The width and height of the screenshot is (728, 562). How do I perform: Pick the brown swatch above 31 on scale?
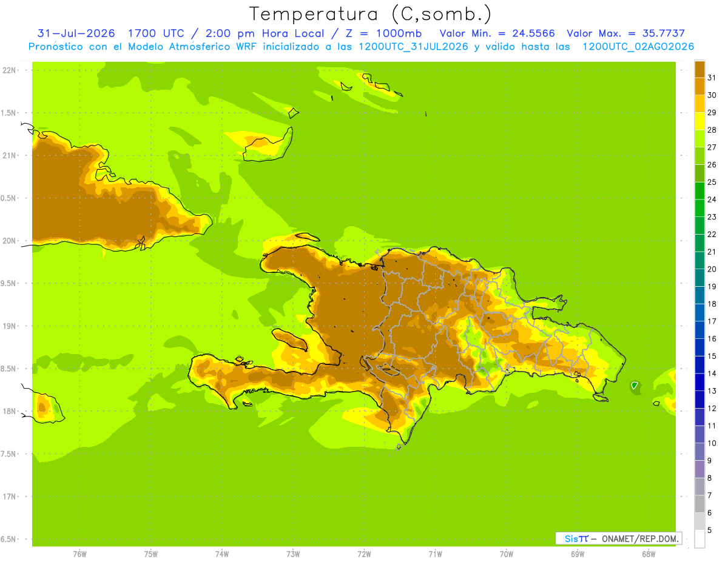tap(699, 69)
